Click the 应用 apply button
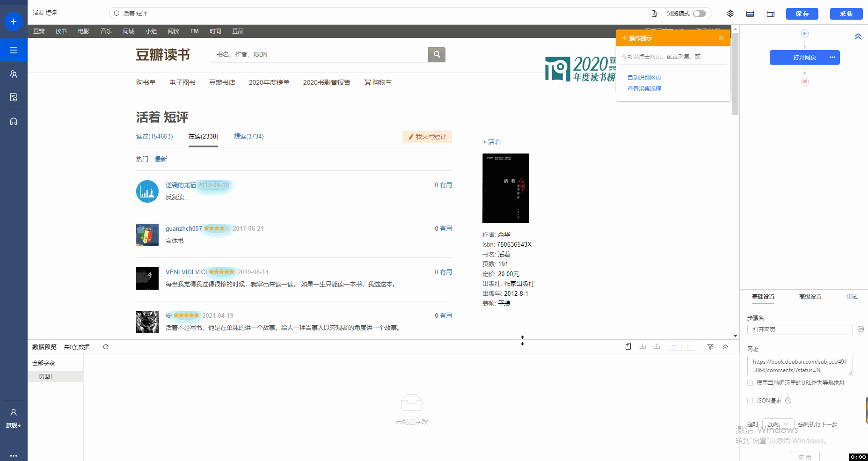This screenshot has height=461, width=868. [x=804, y=457]
